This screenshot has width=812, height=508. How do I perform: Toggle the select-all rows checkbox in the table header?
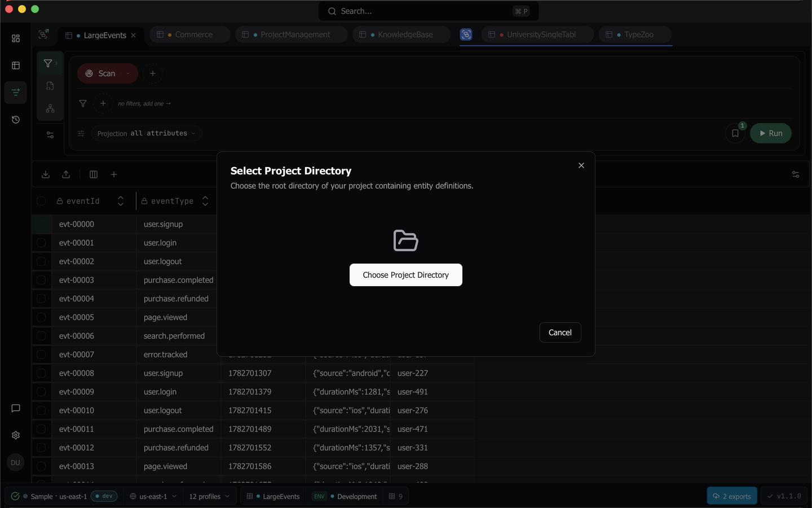(41, 201)
